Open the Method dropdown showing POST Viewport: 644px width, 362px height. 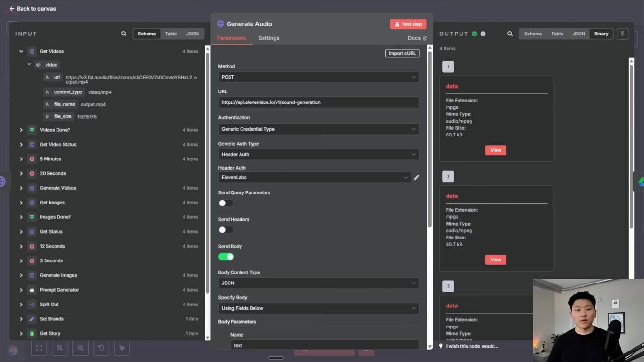(x=319, y=77)
